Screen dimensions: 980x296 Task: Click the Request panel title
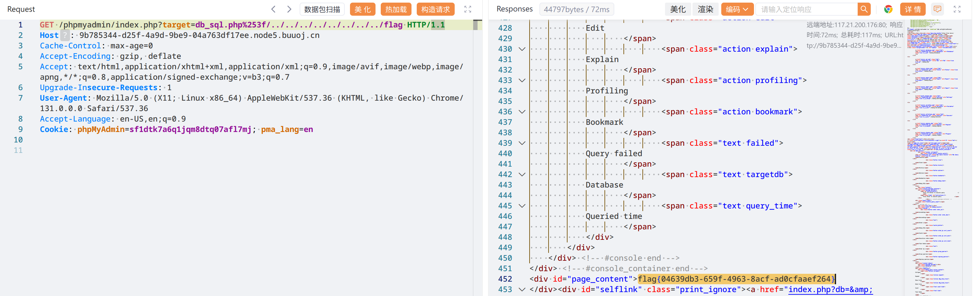pyautogui.click(x=21, y=9)
